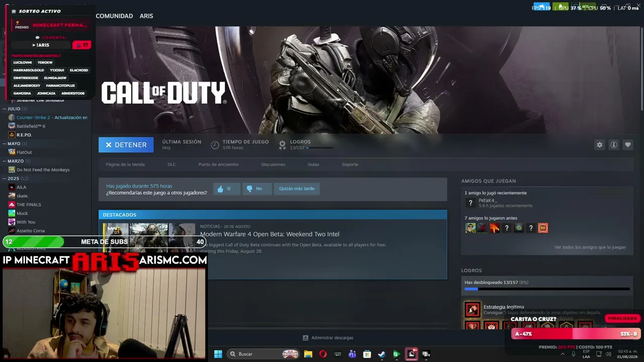Screen dimensions: 644x362
Task: Click the 'Estrategia legítima' achievement title
Action: [x=504, y=307]
